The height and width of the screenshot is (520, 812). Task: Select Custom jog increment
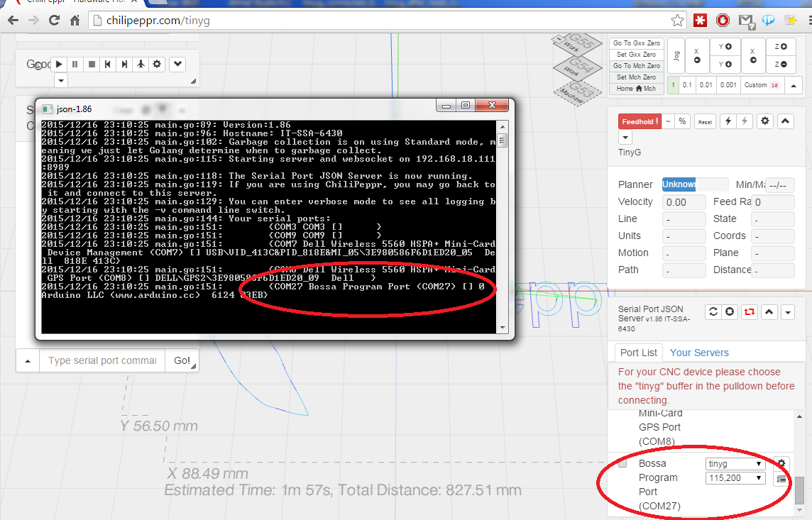(761, 85)
